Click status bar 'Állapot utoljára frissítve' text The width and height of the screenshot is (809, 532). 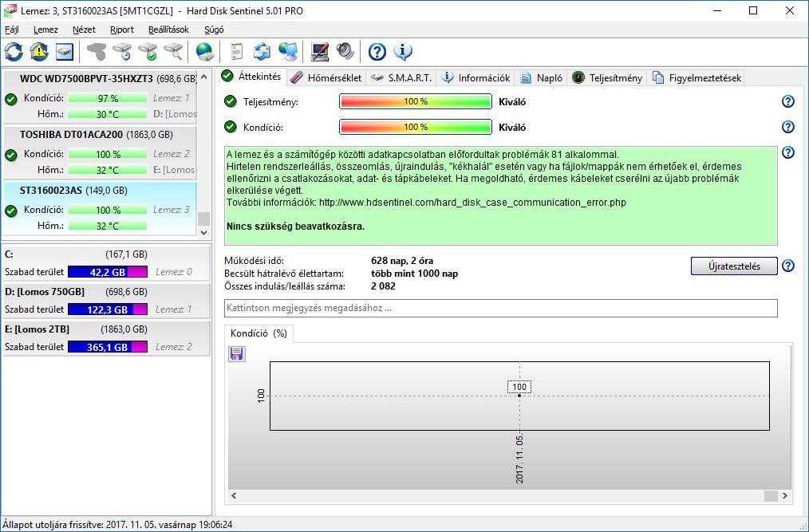click(117, 524)
